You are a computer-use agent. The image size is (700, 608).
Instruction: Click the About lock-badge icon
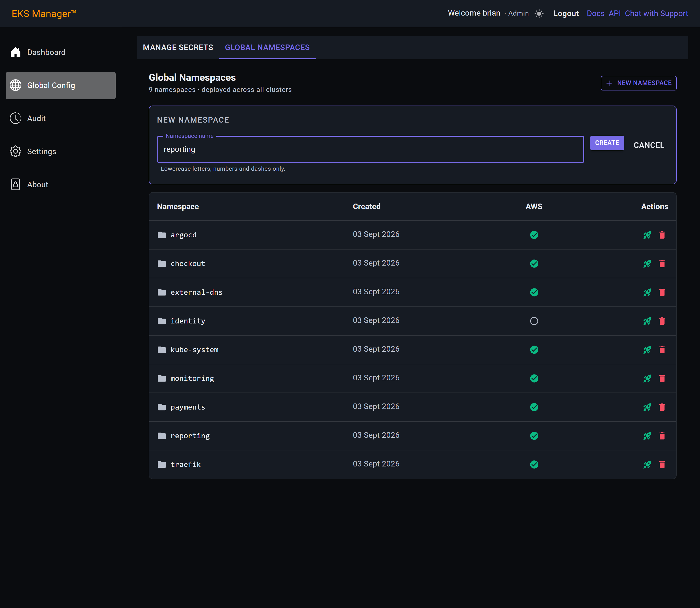tap(16, 184)
